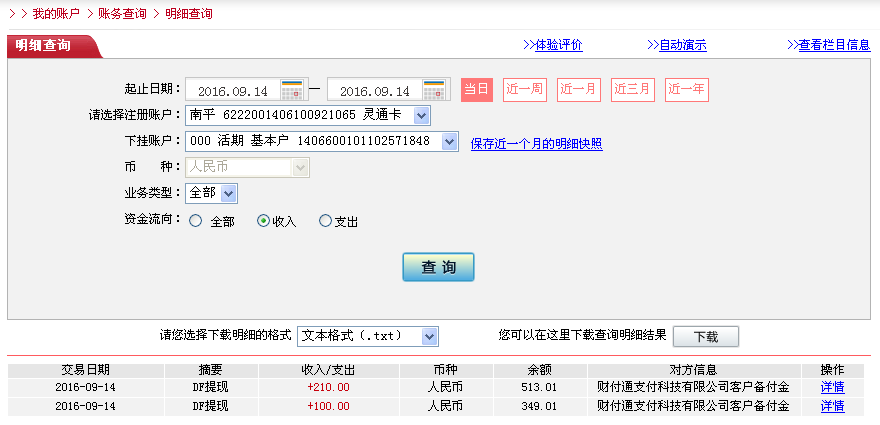Click the 摘要 column header
Screen dimensions: 880x425
[x=211, y=370]
